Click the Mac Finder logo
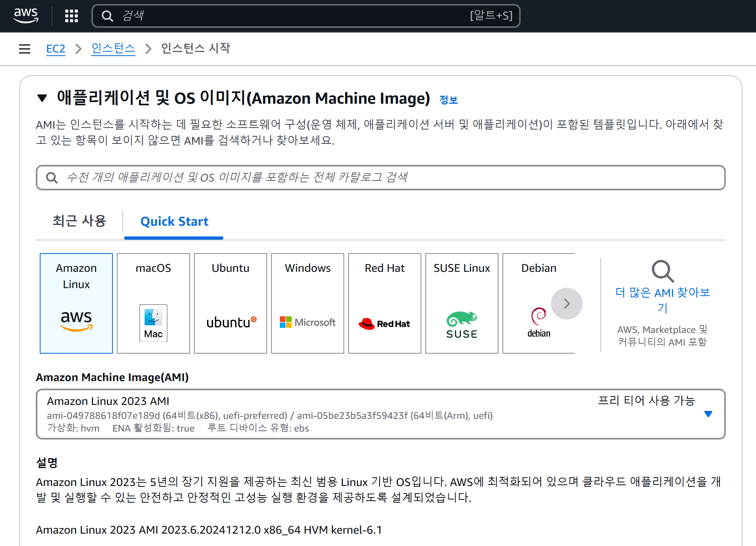Screen dimensions: 756x546 pos(153,323)
